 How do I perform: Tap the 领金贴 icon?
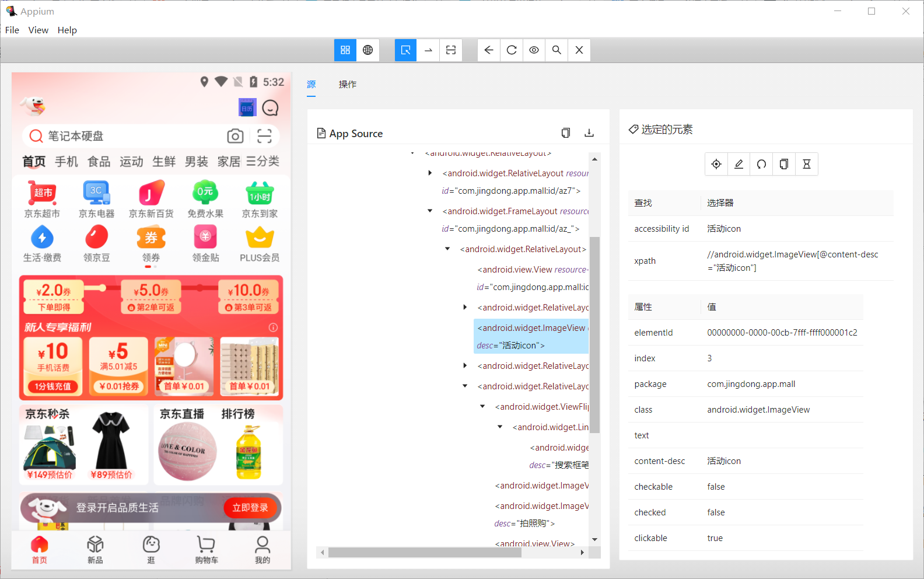tap(205, 244)
